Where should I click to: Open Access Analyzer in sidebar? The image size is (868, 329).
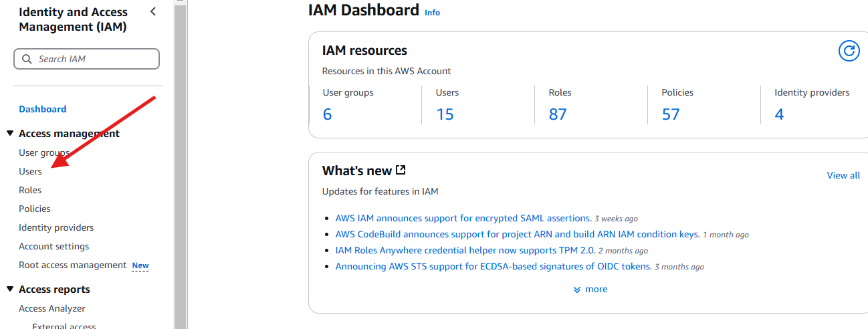click(x=52, y=308)
